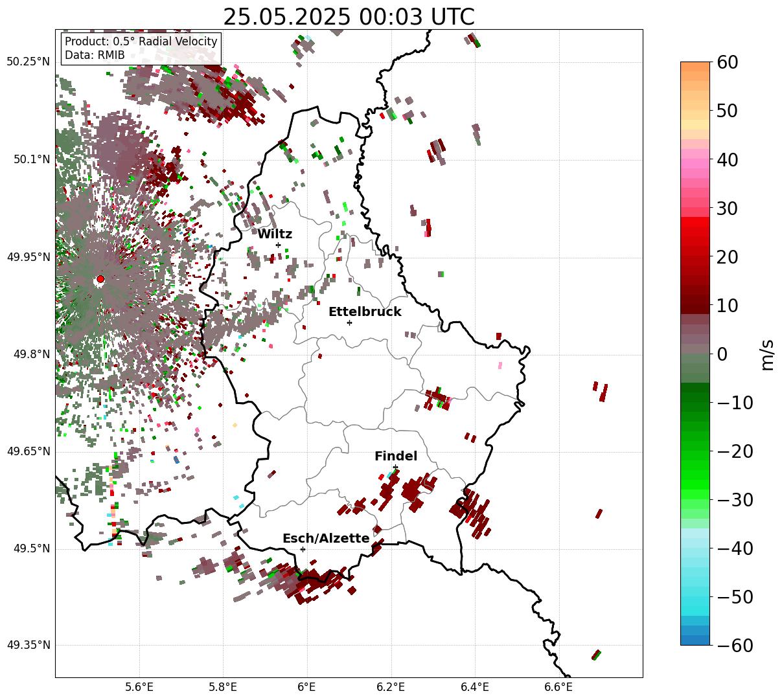Click the Ettelbruck station cross marker
Viewport: 782px width, 700px height.
[x=349, y=322]
